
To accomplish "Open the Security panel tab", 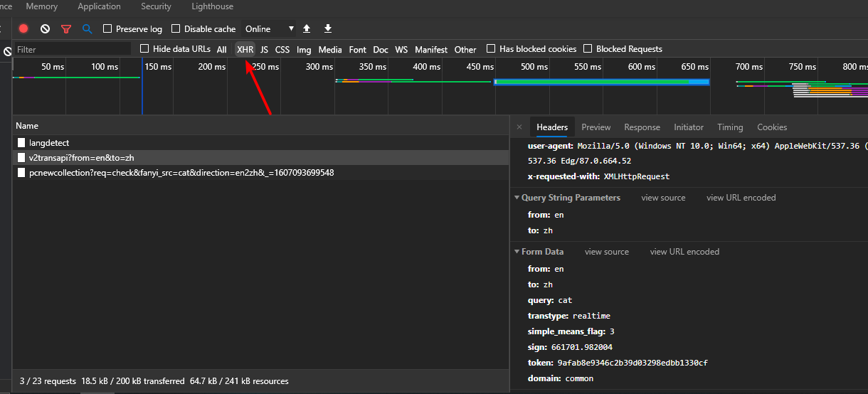I will coord(156,6).
